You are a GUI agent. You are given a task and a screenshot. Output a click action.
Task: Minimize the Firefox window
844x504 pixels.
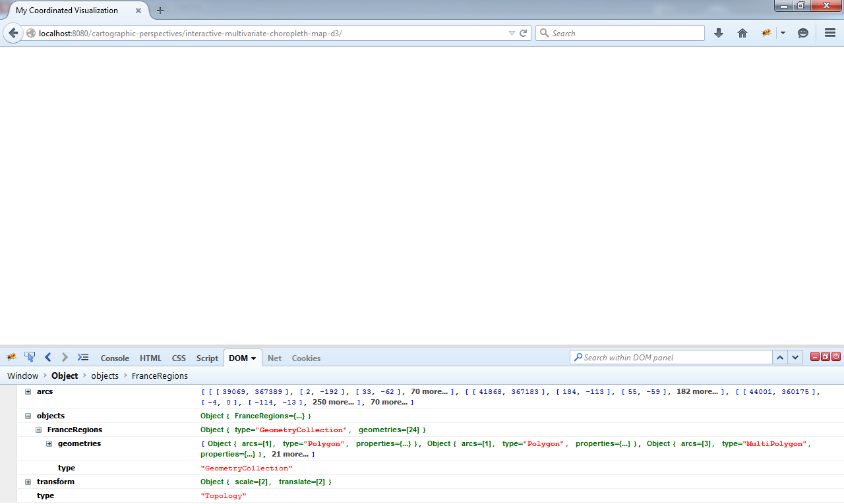[785, 5]
